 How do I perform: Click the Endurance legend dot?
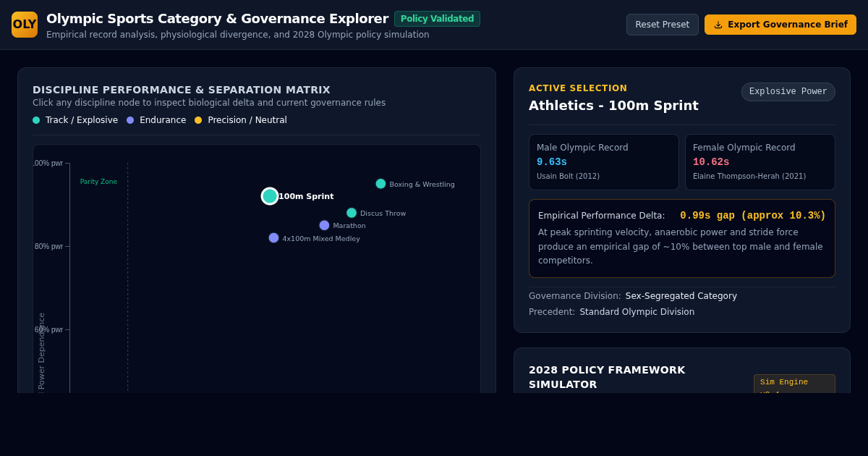pos(130,120)
